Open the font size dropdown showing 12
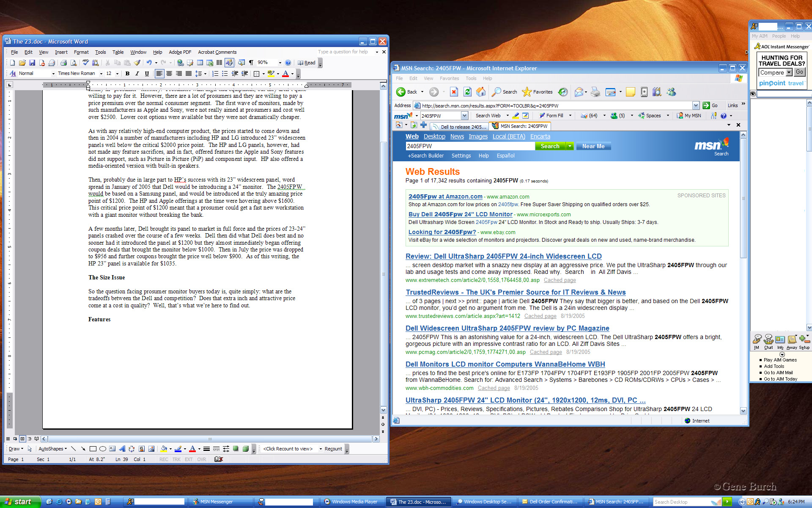 coord(117,74)
